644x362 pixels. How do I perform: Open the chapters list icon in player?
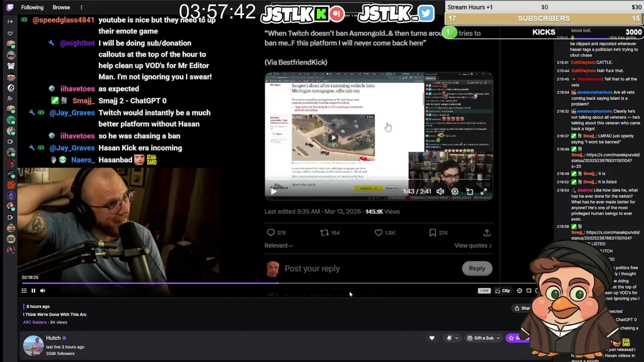[24, 291]
